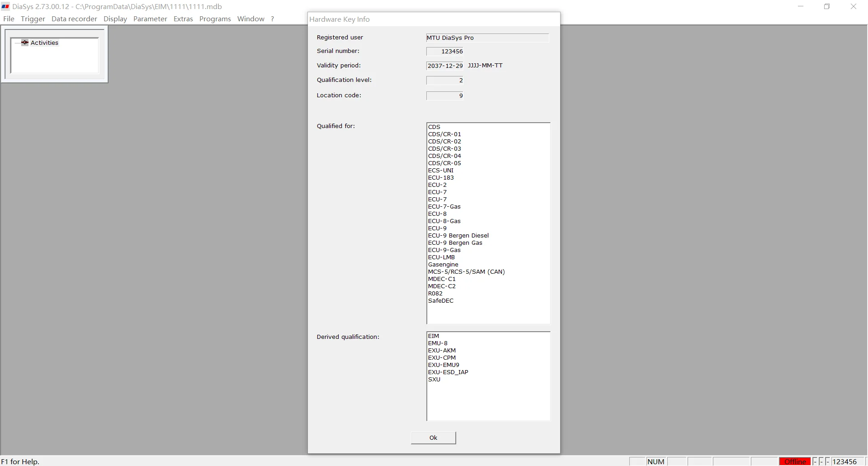Open the Trigger menu
This screenshot has width=868, height=466.
tap(33, 19)
